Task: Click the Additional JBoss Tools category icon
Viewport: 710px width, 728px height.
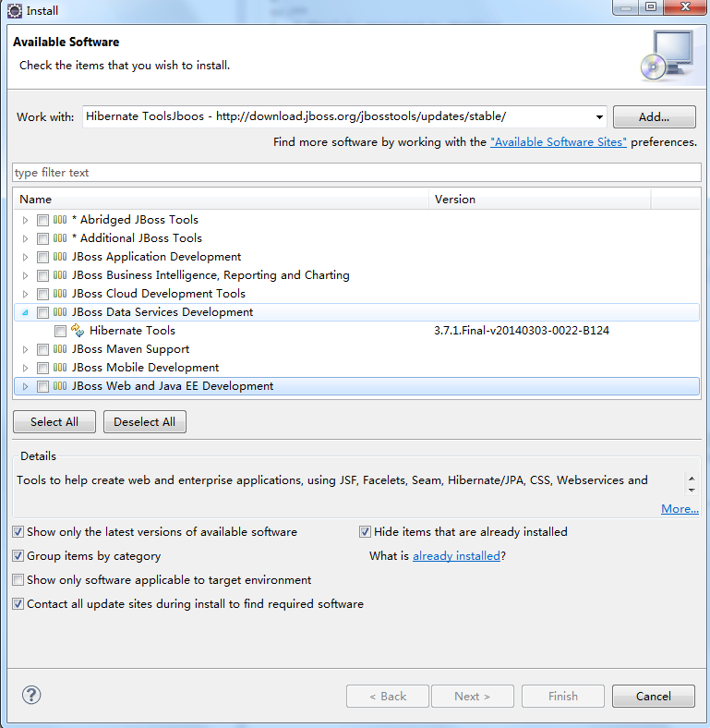Action: 60,238
